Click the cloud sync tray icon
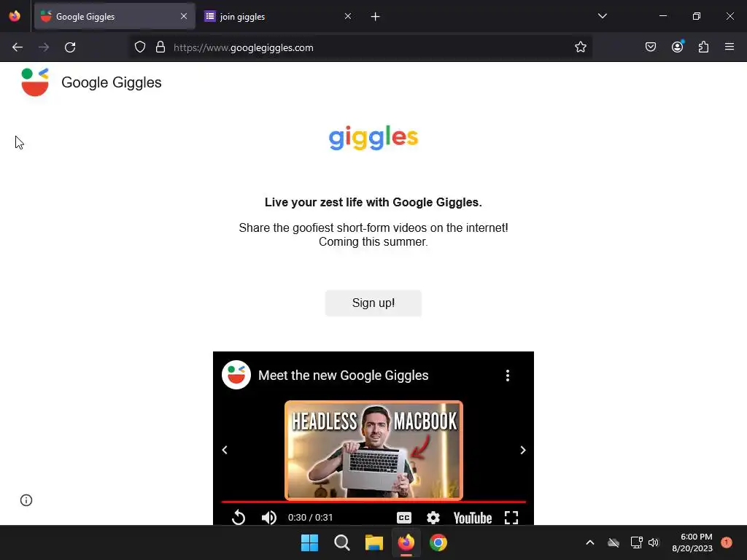The width and height of the screenshot is (747, 560). [614, 542]
